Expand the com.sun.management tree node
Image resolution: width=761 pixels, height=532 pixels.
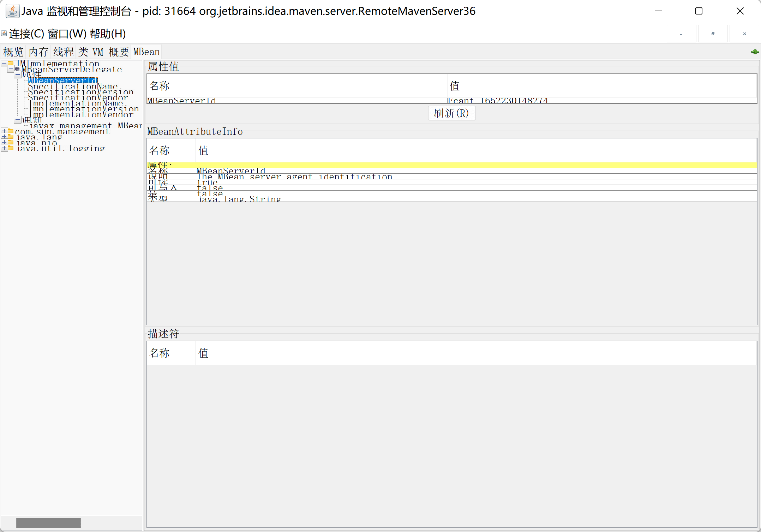[x=4, y=131]
